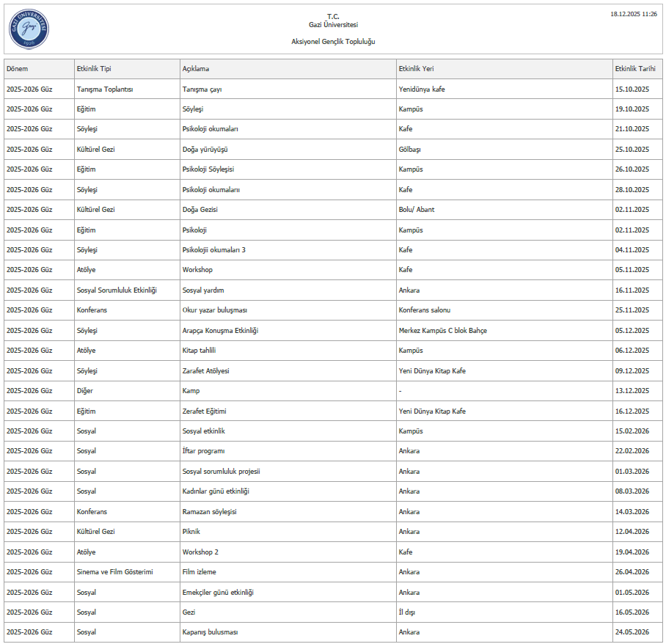Click the Açıklama column header
The height and width of the screenshot is (644, 666).
pyautogui.click(x=196, y=69)
